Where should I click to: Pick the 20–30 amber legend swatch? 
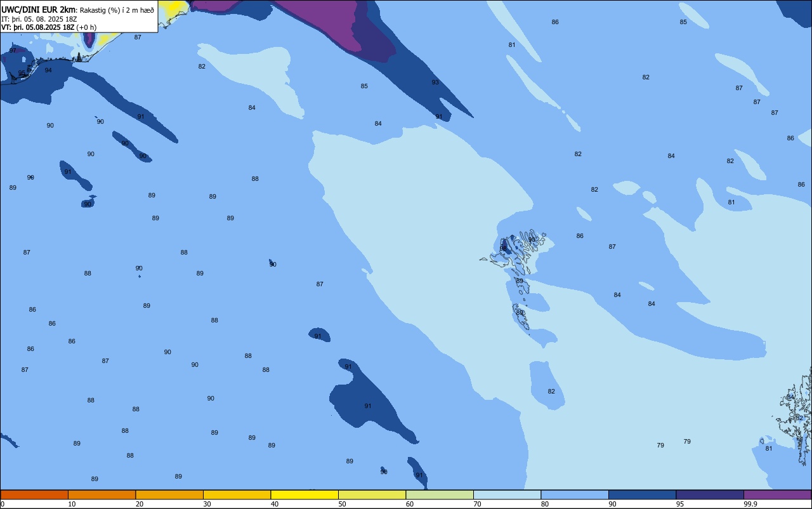coord(169,494)
